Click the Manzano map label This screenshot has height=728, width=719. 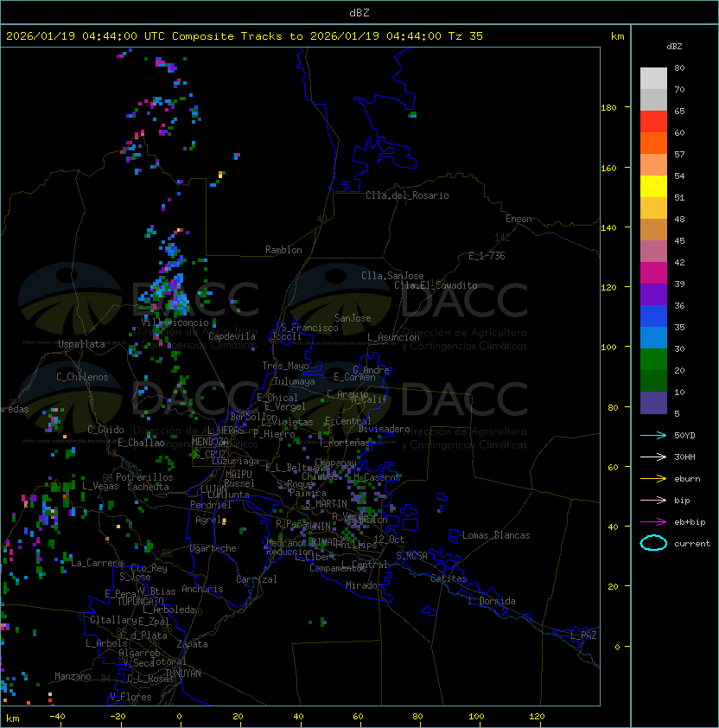pyautogui.click(x=73, y=676)
